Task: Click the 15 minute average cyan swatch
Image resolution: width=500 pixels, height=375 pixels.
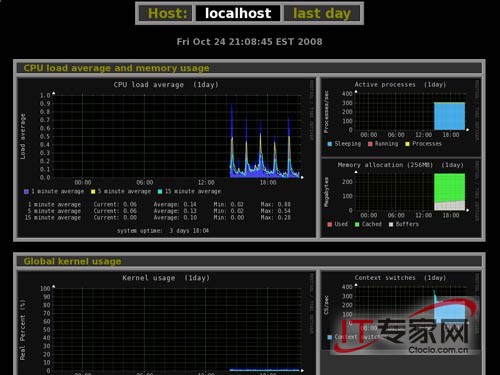Action: pyautogui.click(x=160, y=192)
